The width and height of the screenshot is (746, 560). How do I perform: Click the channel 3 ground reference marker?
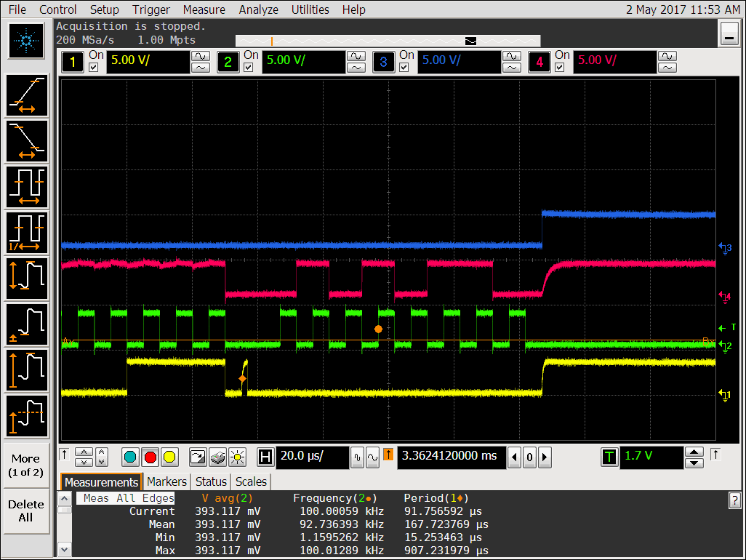point(726,248)
